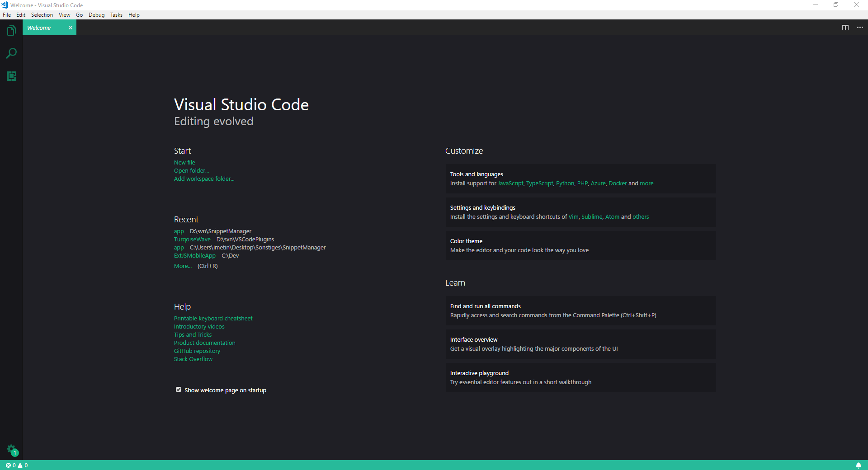Screen dimensions: 868x470
Task: Open the Edit menu
Action: pyautogui.click(x=21, y=15)
